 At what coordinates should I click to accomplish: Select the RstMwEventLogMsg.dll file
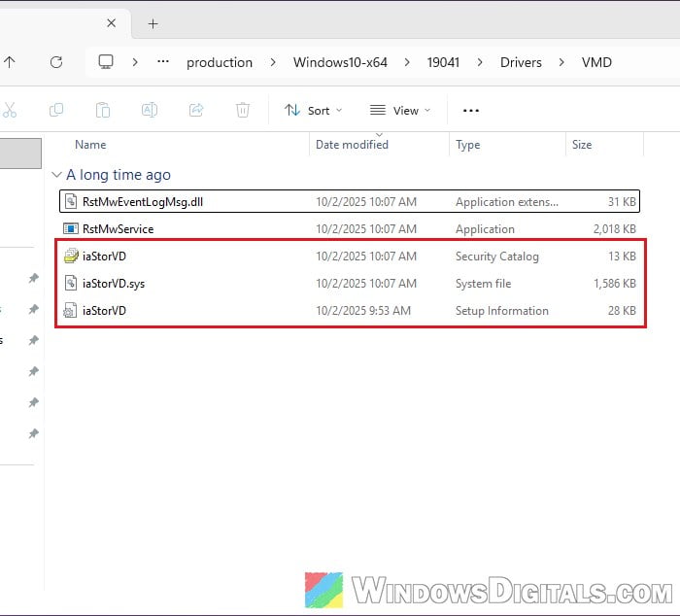tap(349, 201)
